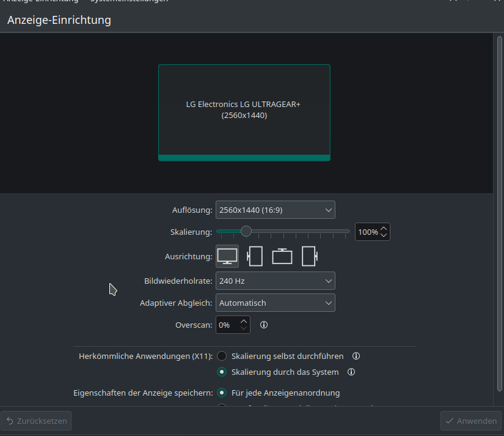Select the upside-down orientation icon
Screen dimensions: 504x436
click(282, 256)
